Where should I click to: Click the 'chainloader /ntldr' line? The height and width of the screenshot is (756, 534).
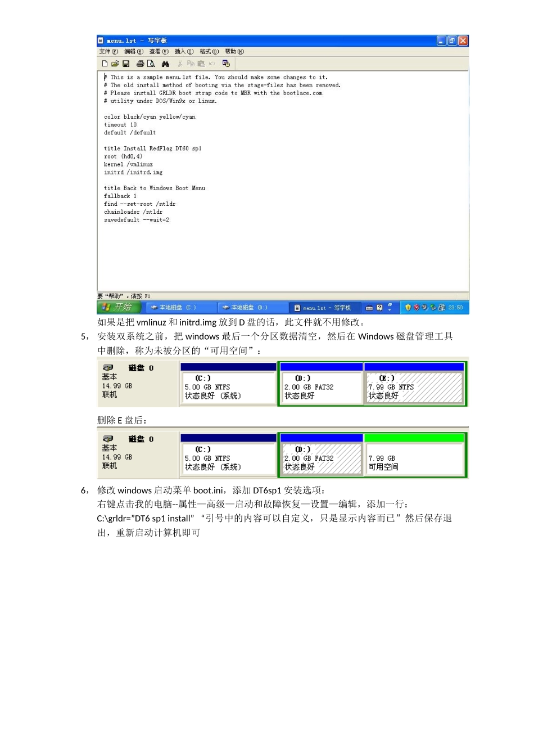click(x=133, y=212)
